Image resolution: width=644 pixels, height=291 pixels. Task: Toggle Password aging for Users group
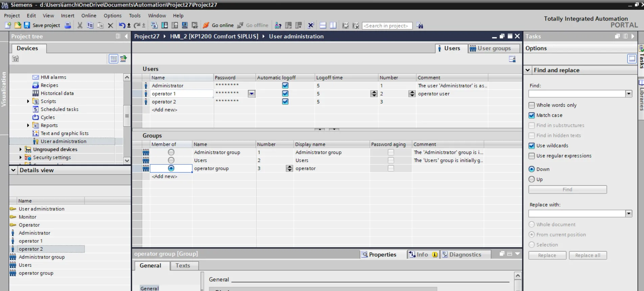391,160
